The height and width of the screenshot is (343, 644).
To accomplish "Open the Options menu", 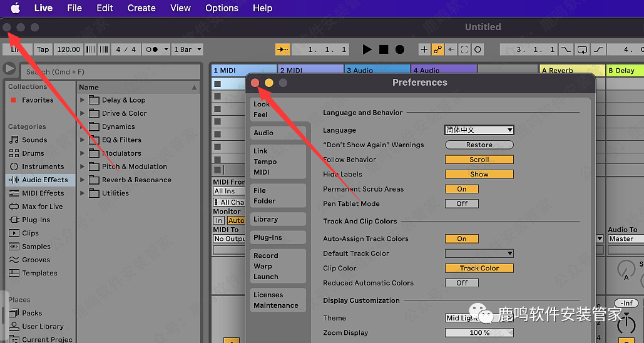I will (x=222, y=8).
